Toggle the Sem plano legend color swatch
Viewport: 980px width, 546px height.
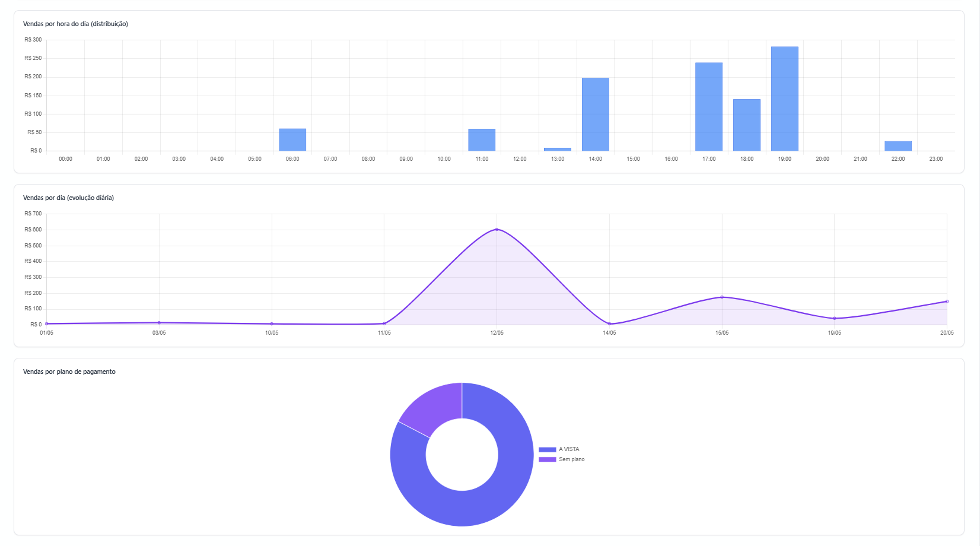548,459
